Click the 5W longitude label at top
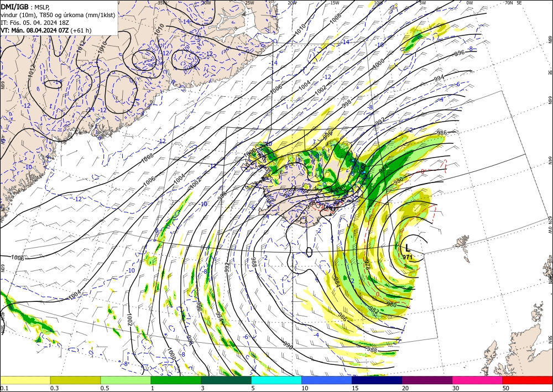This screenshot has width=553, height=392. (423, 3)
